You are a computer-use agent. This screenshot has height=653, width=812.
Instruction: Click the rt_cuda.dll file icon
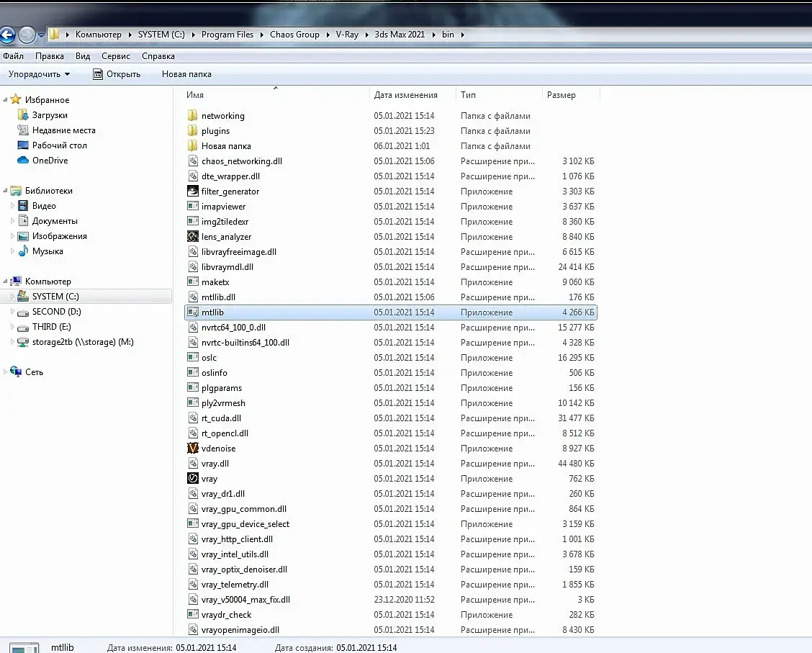click(193, 418)
